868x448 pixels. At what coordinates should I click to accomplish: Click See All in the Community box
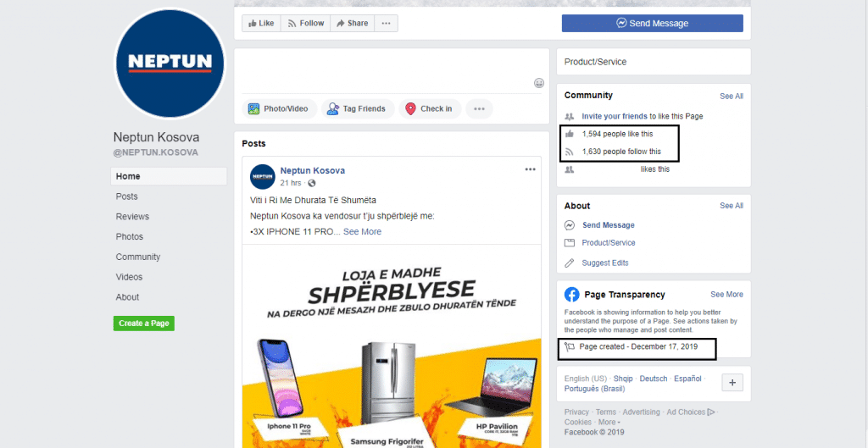pos(732,97)
